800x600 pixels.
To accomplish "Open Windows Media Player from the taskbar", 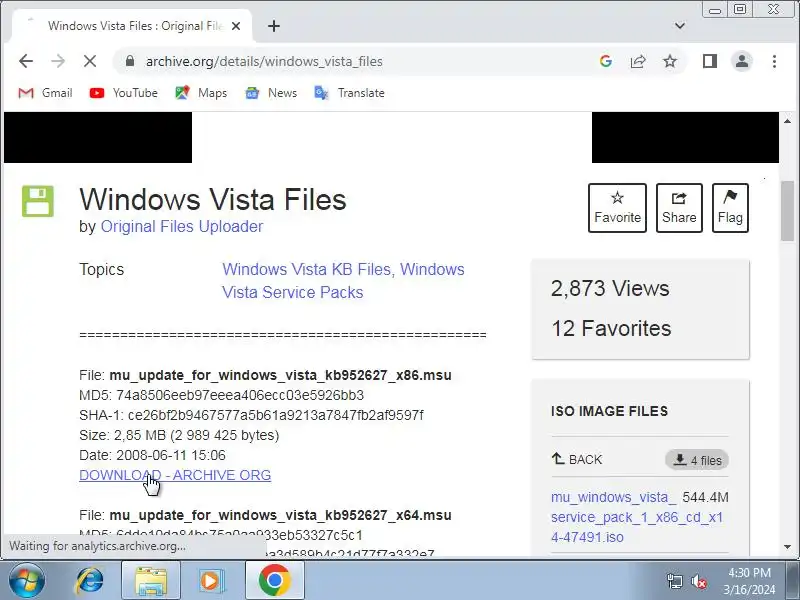I will coord(210,580).
